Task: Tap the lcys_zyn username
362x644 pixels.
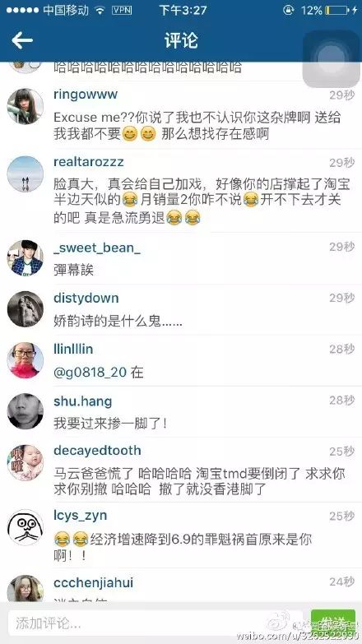Action: pyautogui.click(x=80, y=516)
